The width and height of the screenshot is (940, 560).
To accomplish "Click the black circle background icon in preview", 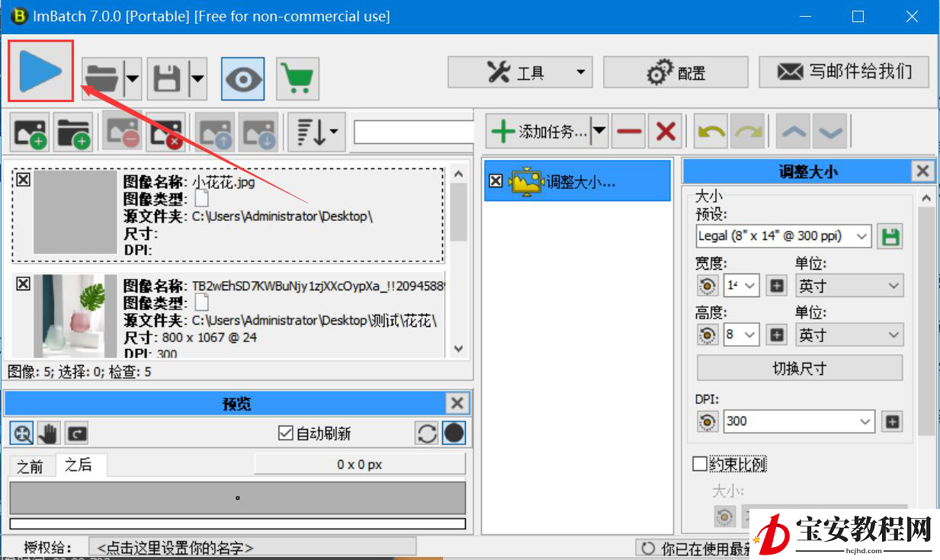I will pos(454,434).
